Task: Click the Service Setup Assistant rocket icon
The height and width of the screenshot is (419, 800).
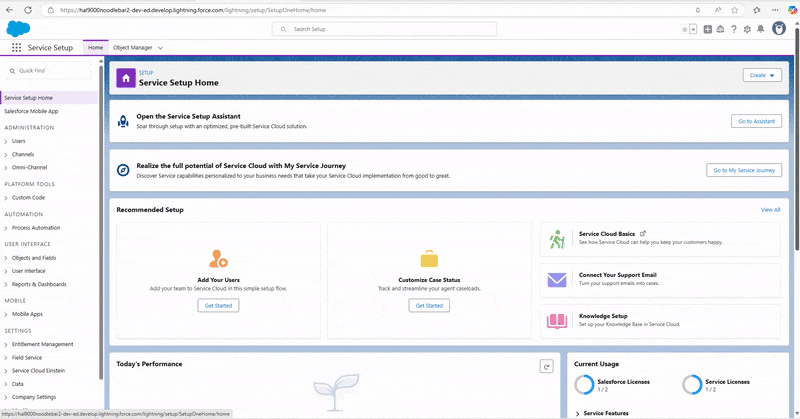Action: [x=123, y=121]
